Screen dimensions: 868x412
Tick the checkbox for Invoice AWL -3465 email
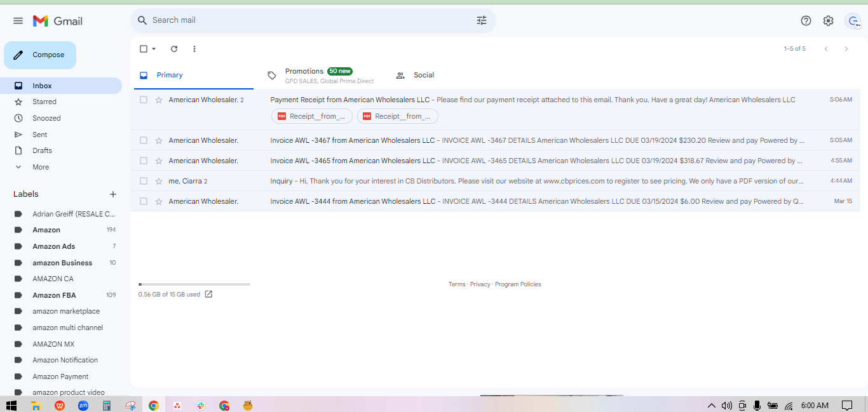(x=144, y=161)
